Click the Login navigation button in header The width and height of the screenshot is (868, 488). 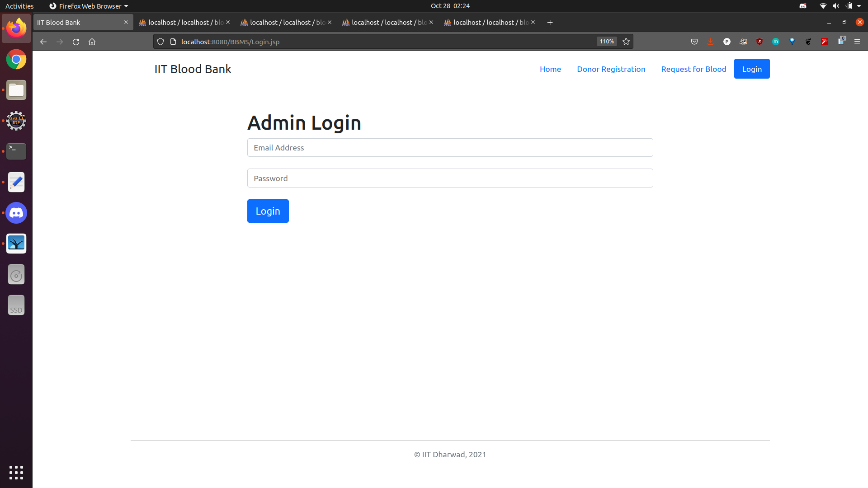pyautogui.click(x=752, y=69)
